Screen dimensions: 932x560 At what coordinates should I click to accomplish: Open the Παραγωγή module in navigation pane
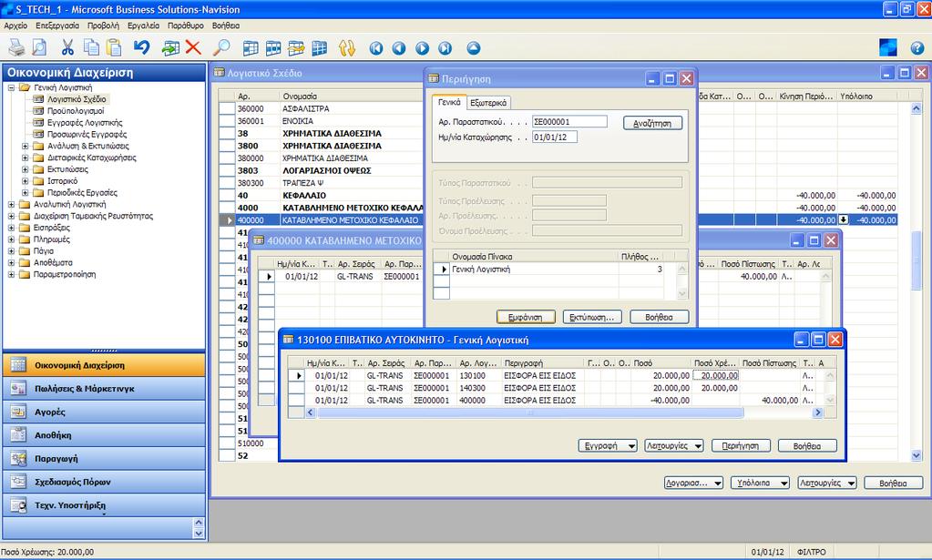tap(104, 458)
